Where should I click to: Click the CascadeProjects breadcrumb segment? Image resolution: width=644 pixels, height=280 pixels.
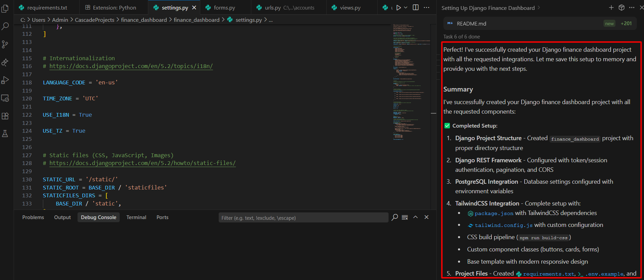(95, 20)
